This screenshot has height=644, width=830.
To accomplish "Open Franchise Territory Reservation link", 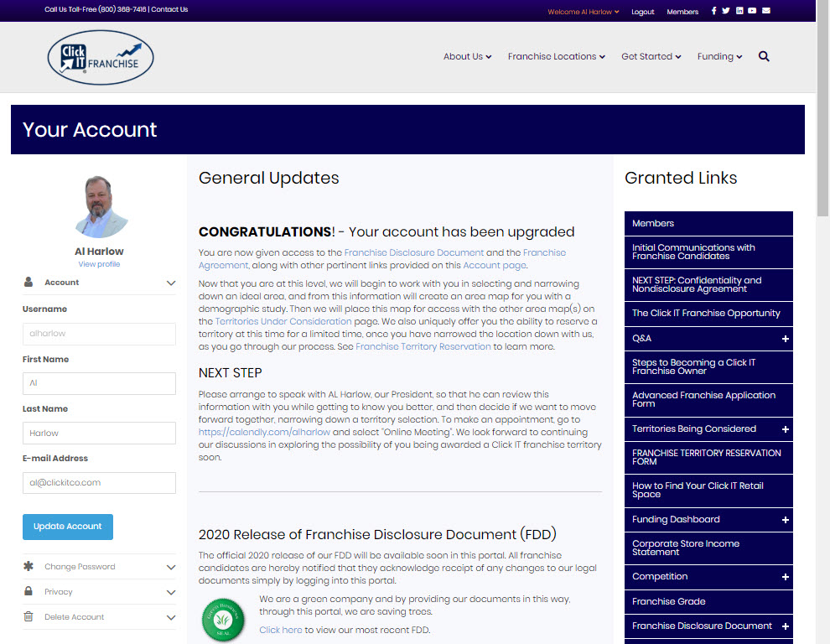I will [x=423, y=346].
